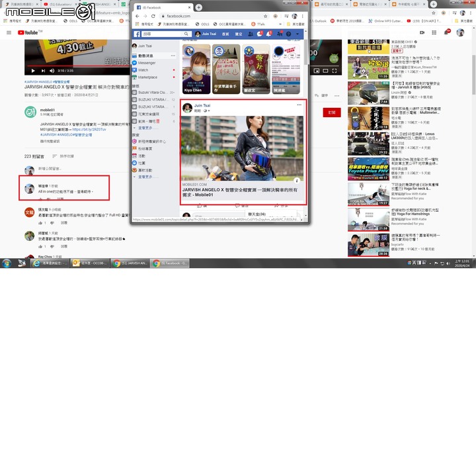Switch to Outlook taskbar item
This screenshot has width=476, height=452.
coord(89,263)
